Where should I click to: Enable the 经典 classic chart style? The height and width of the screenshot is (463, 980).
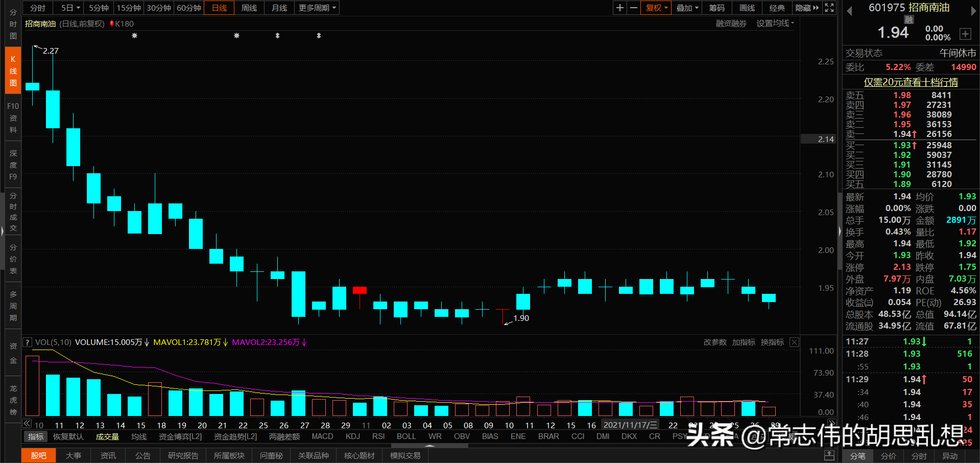[x=777, y=8]
